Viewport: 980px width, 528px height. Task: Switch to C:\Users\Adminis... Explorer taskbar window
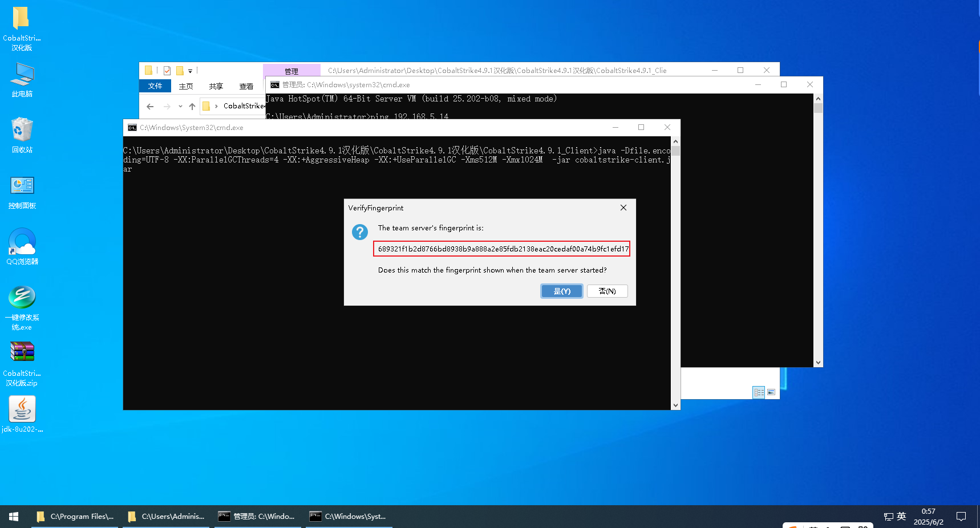click(166, 517)
